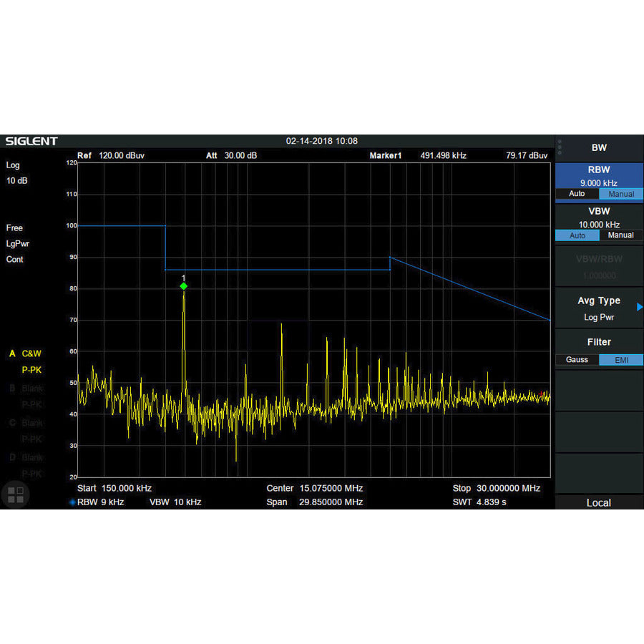This screenshot has height=644, width=644.
Task: Open the screenshot grid icon in bottom-left corner
Action: coord(16,494)
